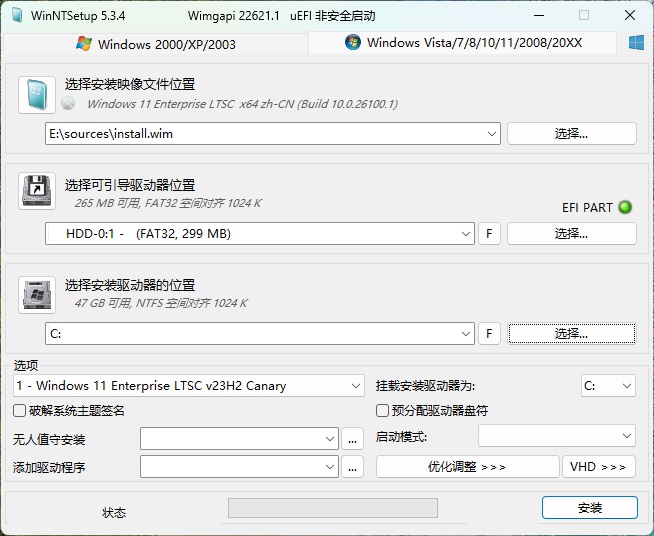Click the 265 MB 可用, FAT32 info text

(168, 203)
